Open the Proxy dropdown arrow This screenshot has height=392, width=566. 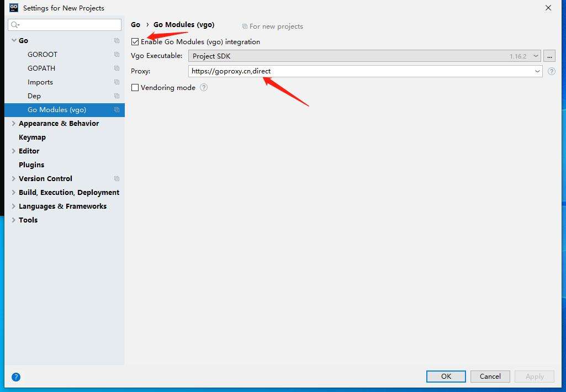point(537,71)
